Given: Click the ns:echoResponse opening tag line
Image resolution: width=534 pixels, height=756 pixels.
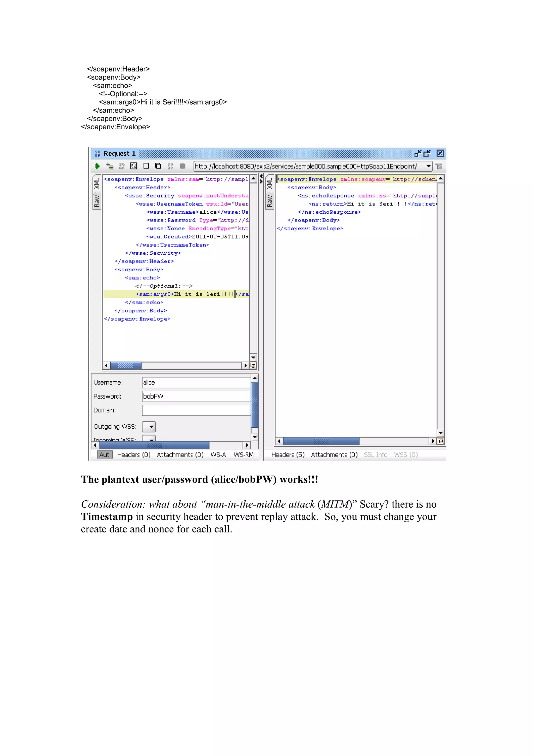Looking at the screenshot, I should tap(367, 196).
